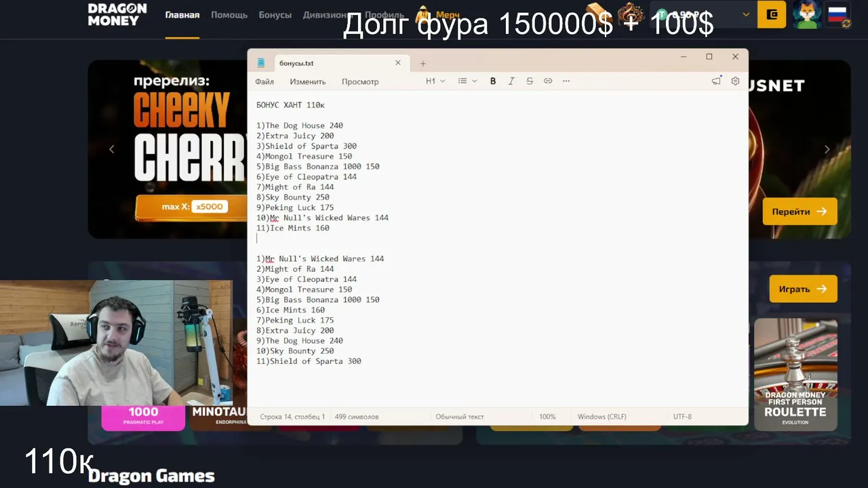Click the line 6)Ice Mints 160
868x488 pixels.
290,310
